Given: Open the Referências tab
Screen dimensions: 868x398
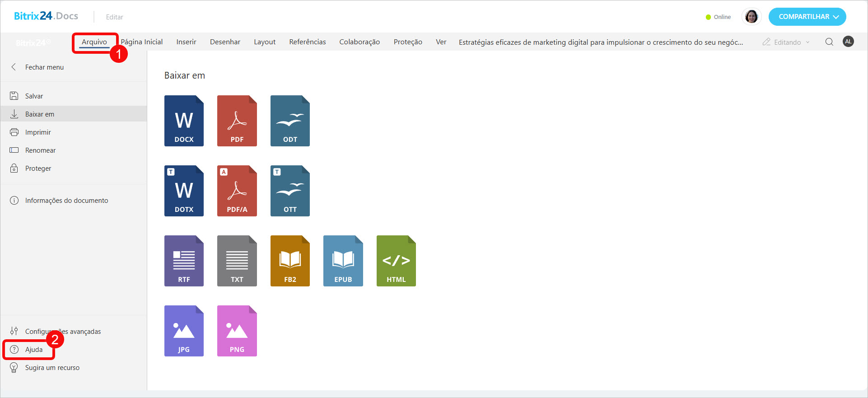Looking at the screenshot, I should (307, 42).
